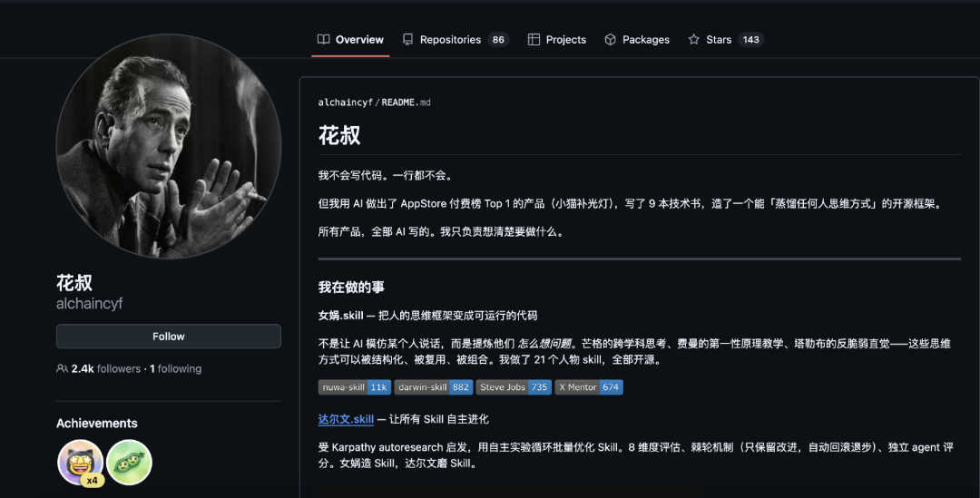Switch to the Repositories tab
Screen dimensions: 980x498
tap(456, 39)
